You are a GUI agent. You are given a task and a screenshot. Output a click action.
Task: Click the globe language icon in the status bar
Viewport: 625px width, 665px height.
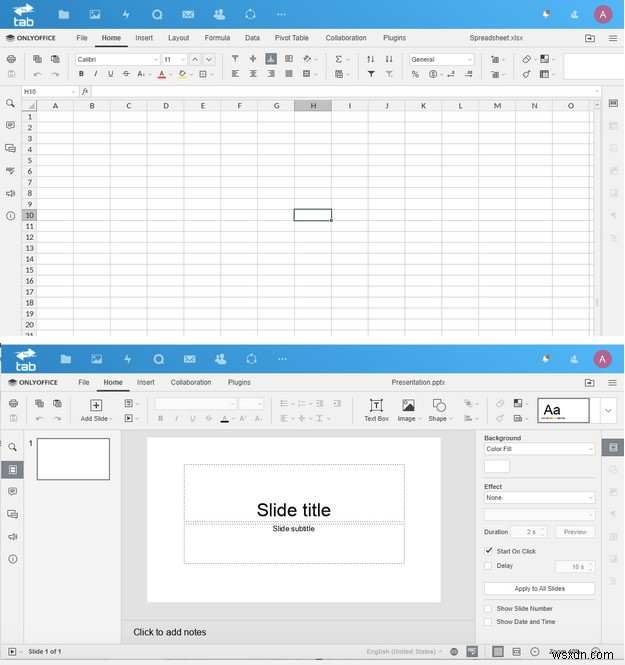click(x=454, y=651)
